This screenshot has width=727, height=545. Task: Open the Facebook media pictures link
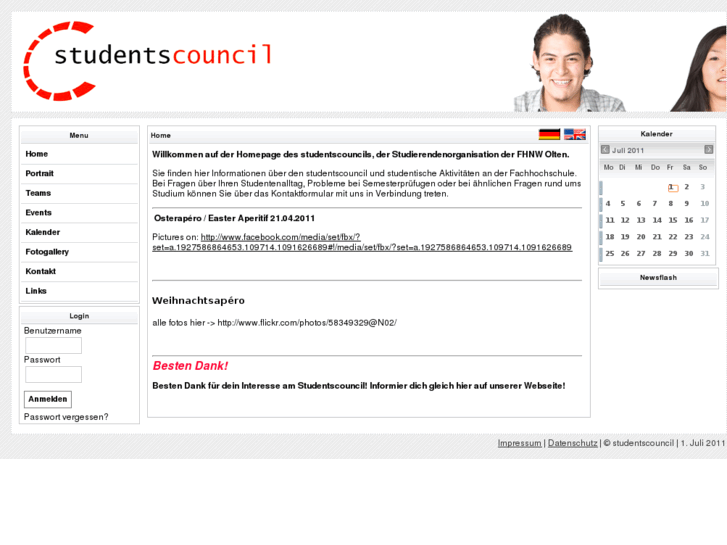coord(362,242)
